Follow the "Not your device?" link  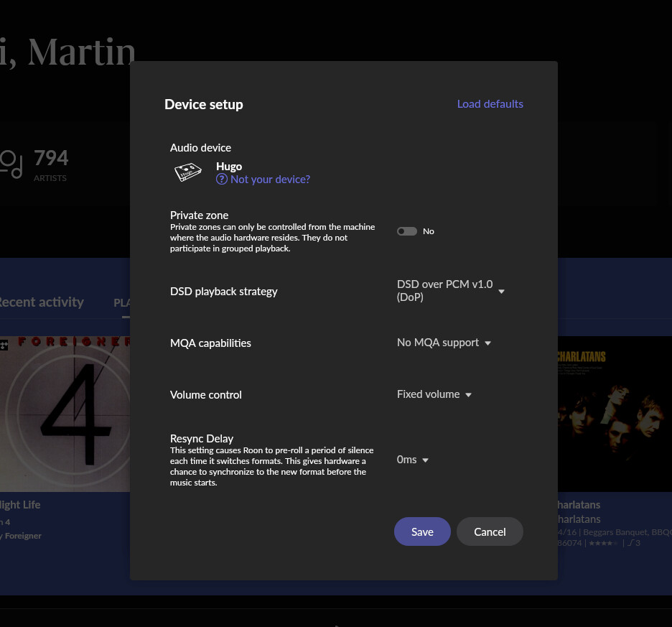270,180
